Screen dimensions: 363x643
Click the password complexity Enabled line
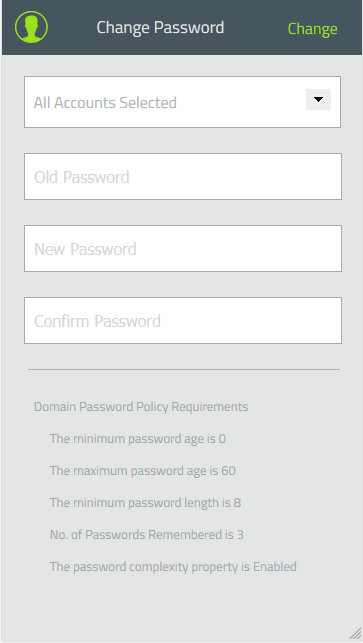pos(173,567)
